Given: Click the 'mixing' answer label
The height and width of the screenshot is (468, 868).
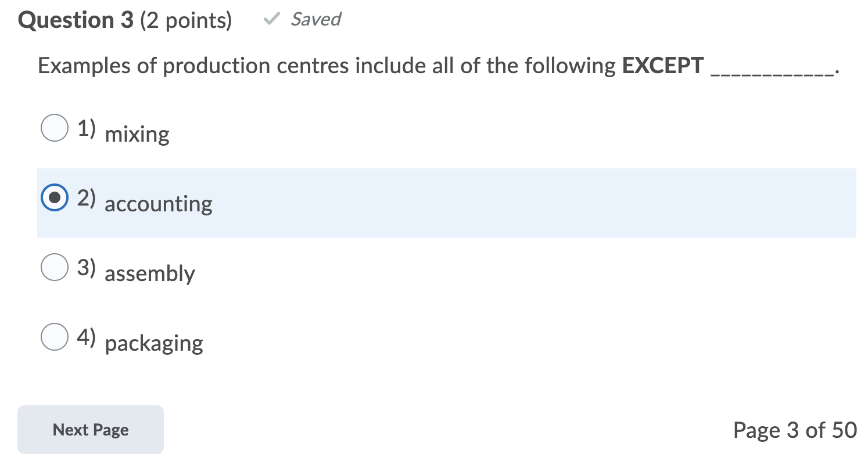Looking at the screenshot, I should coord(137,134).
